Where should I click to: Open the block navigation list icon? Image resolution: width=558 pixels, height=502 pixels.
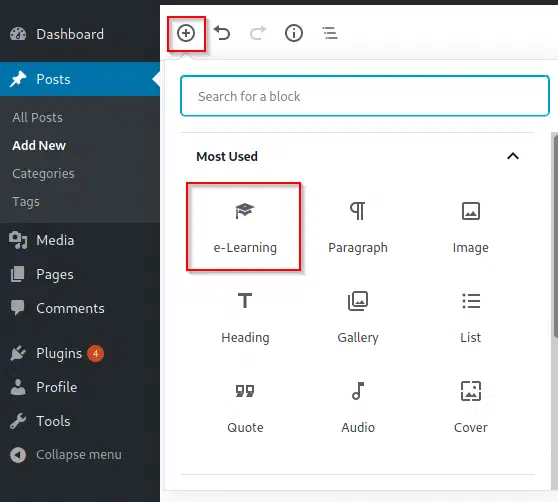pos(330,33)
